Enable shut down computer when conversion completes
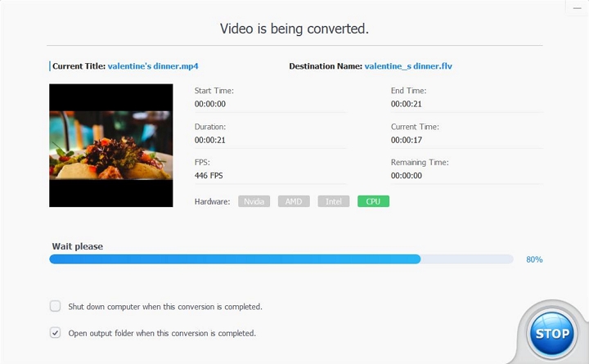The width and height of the screenshot is (589, 364). click(x=56, y=306)
